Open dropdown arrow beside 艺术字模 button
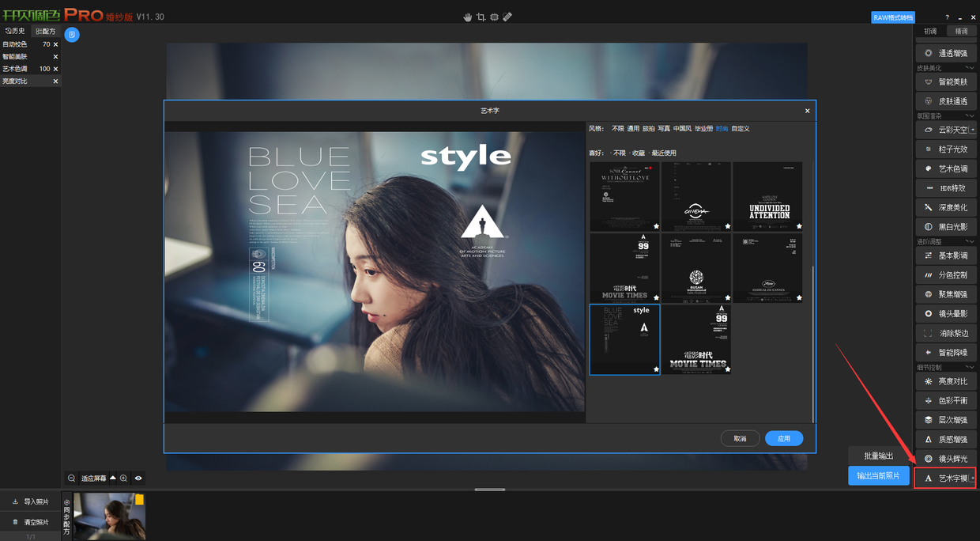 (x=973, y=479)
